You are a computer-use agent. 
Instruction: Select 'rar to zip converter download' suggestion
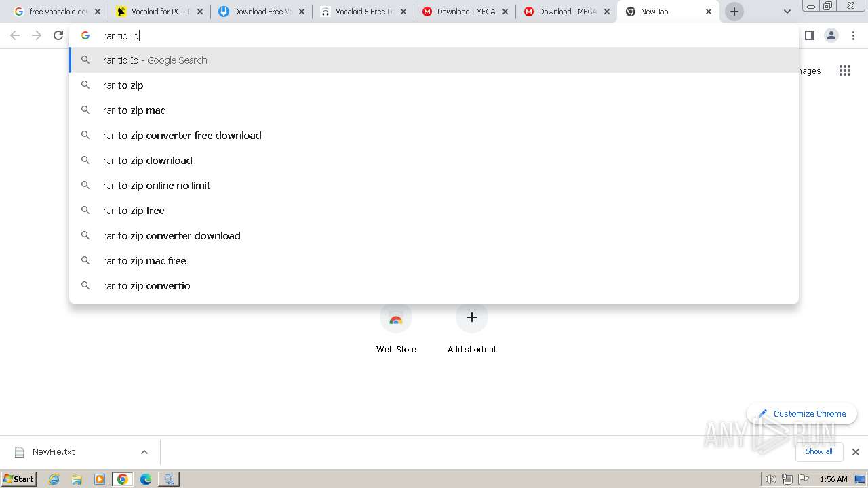[434, 236]
